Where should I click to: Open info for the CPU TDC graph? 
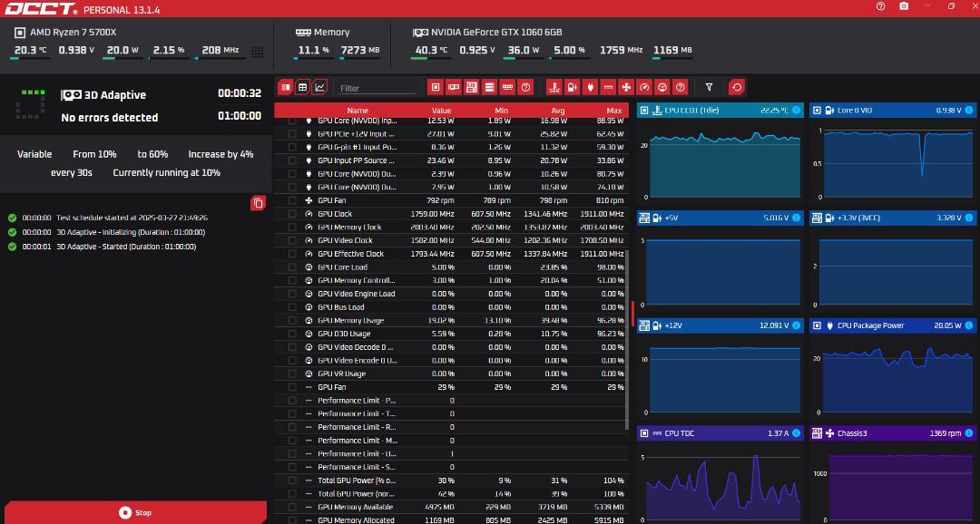tap(796, 433)
